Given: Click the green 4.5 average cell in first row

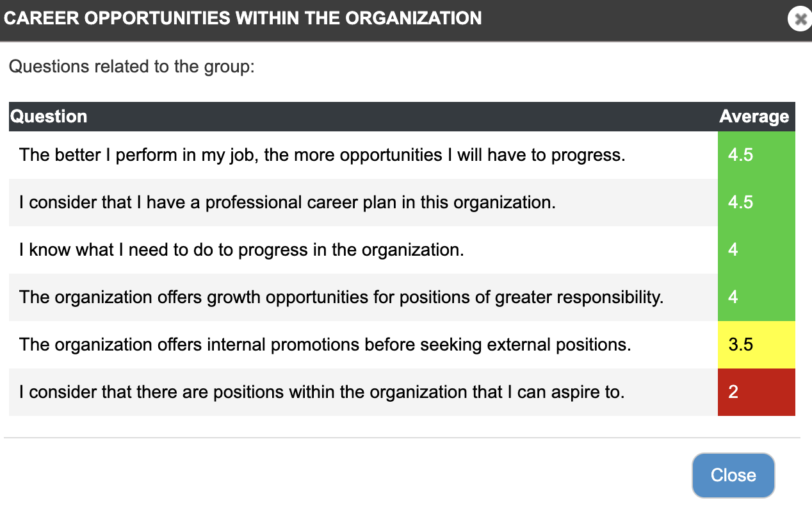Looking at the screenshot, I should [756, 155].
